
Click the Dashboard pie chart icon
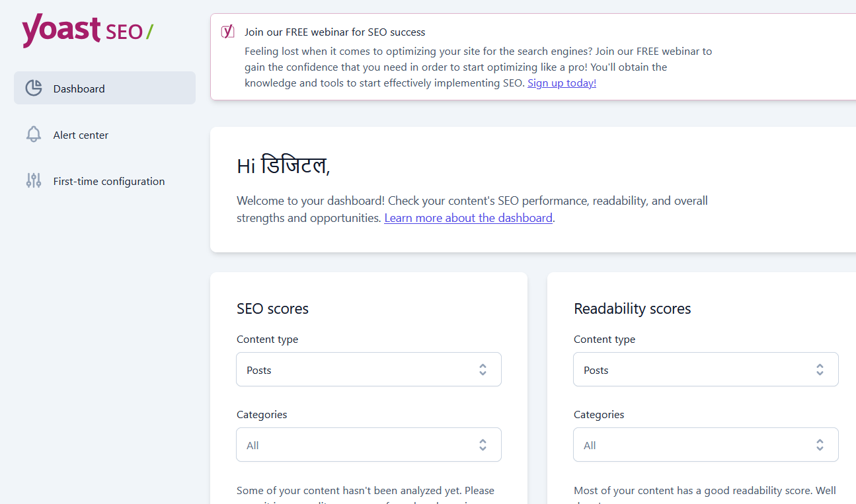(x=34, y=89)
